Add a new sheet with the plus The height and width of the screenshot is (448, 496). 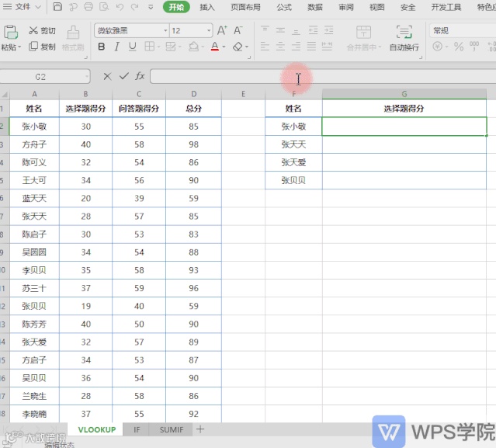[200, 429]
